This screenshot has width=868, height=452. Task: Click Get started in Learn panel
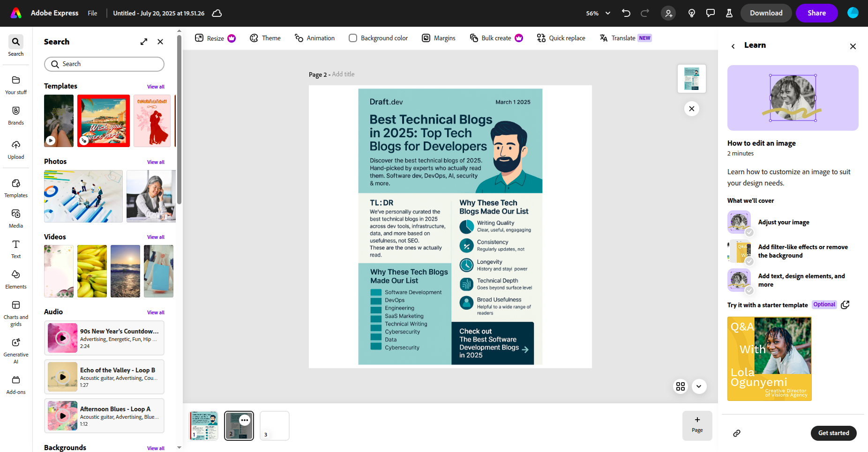point(834,433)
